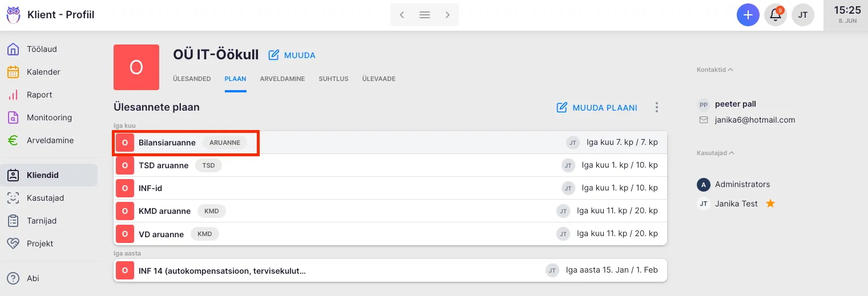
Task: Open the three-dot menu beside Muuda plaani
Action: (657, 107)
